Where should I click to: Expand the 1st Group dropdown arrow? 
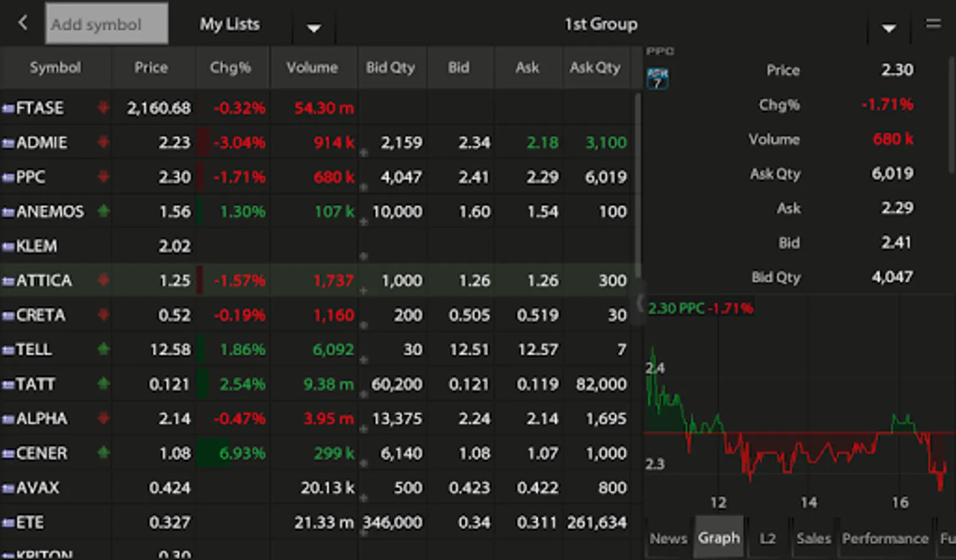tap(889, 28)
